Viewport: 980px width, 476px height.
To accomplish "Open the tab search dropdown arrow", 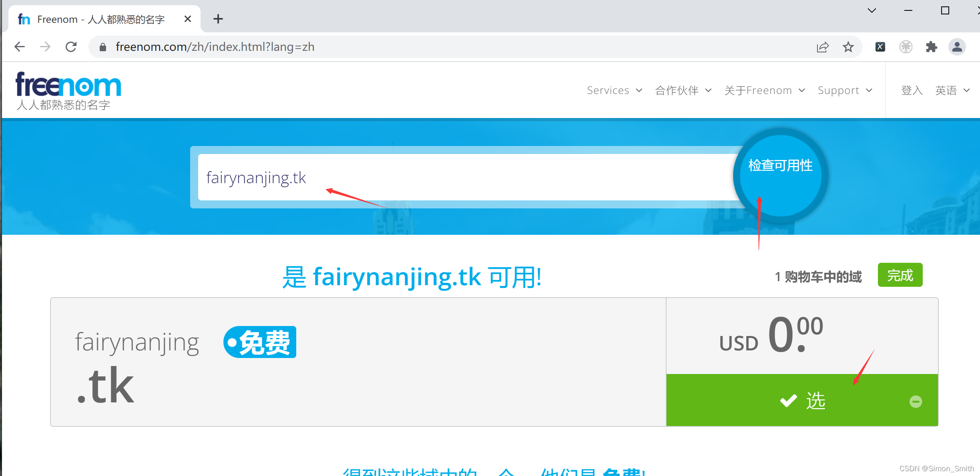I will pos(872,10).
